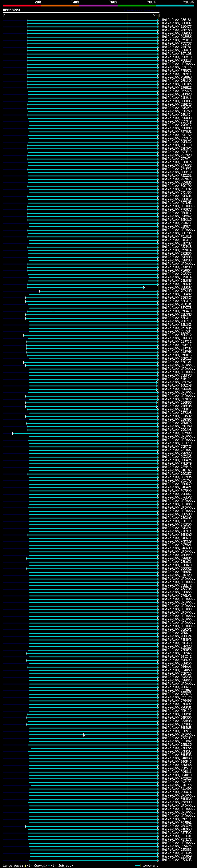The height and width of the screenshot is (868, 197).
Task: Select hit UniRef100_Q7PF55
Action: 176,748
